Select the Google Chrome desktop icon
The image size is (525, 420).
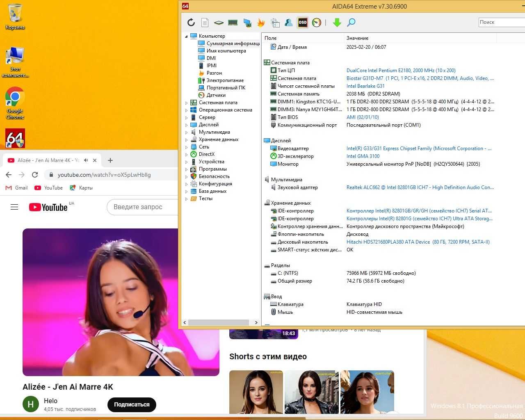pyautogui.click(x=15, y=103)
